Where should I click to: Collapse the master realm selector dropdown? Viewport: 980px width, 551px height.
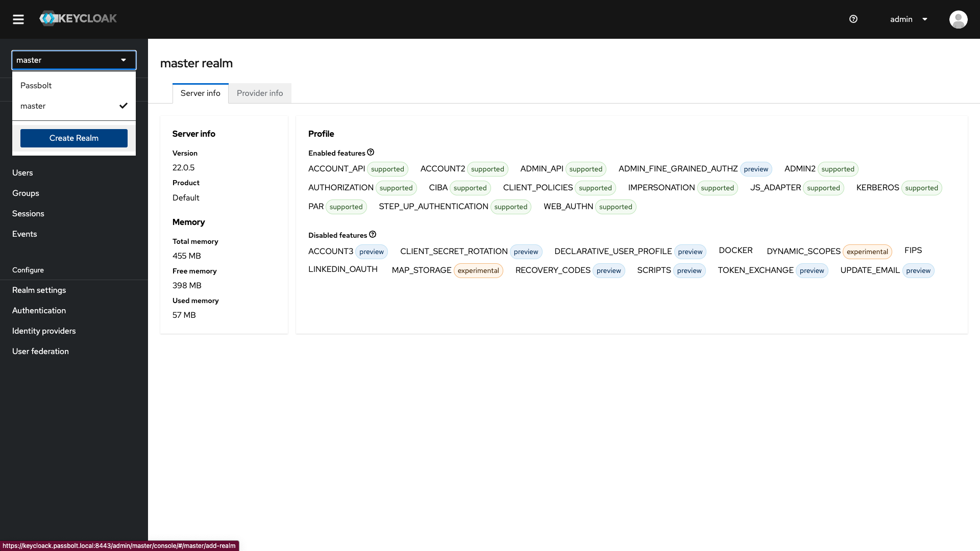[73, 60]
